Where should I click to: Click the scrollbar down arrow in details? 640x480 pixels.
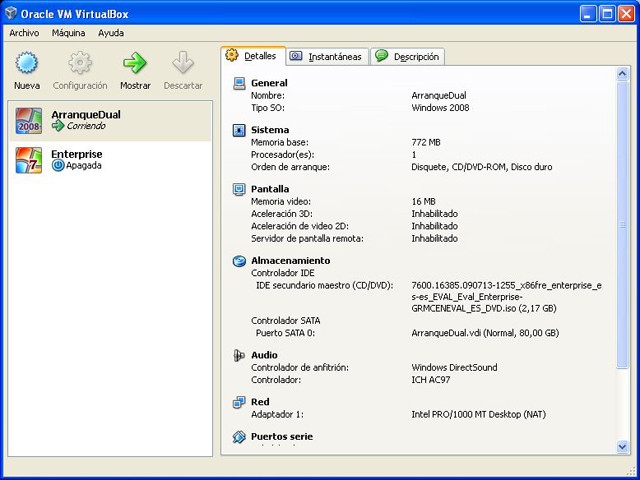point(622,447)
